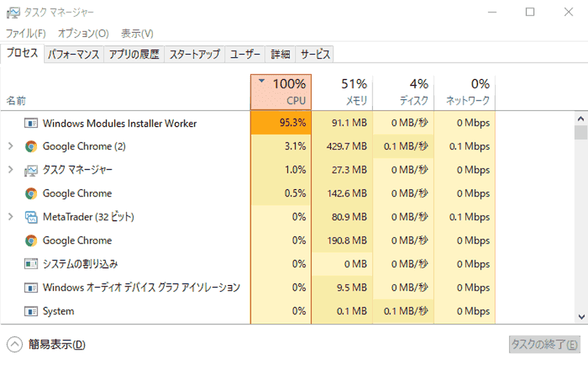
Task: Click the 429.7 MB memory value
Action: pos(346,146)
